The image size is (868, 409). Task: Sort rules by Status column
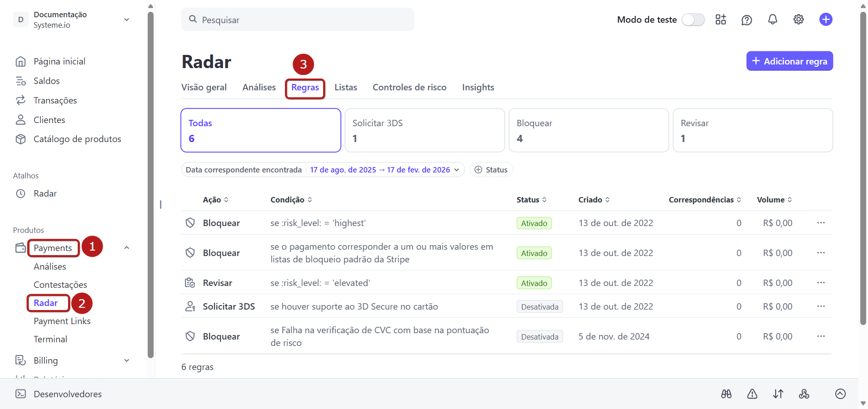pyautogui.click(x=531, y=200)
